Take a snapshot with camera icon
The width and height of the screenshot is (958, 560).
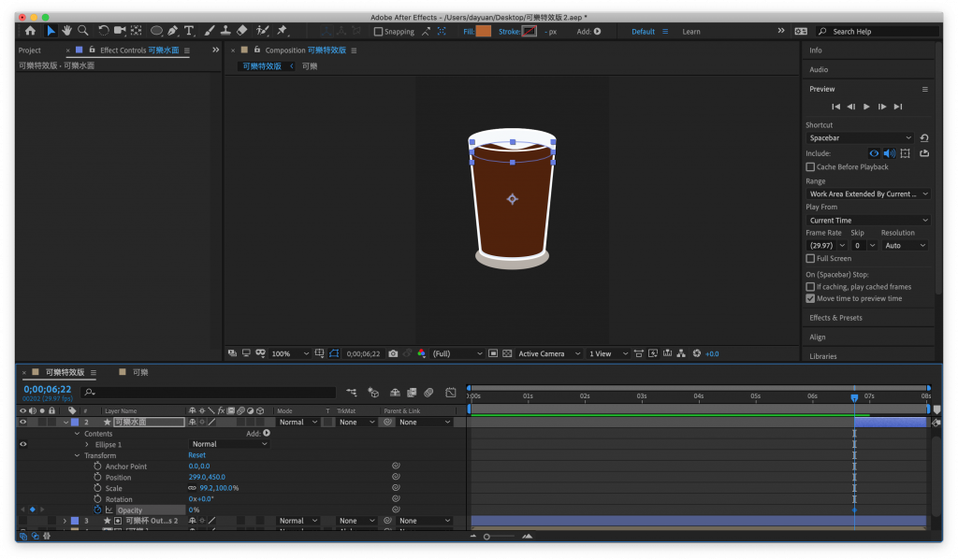click(393, 353)
